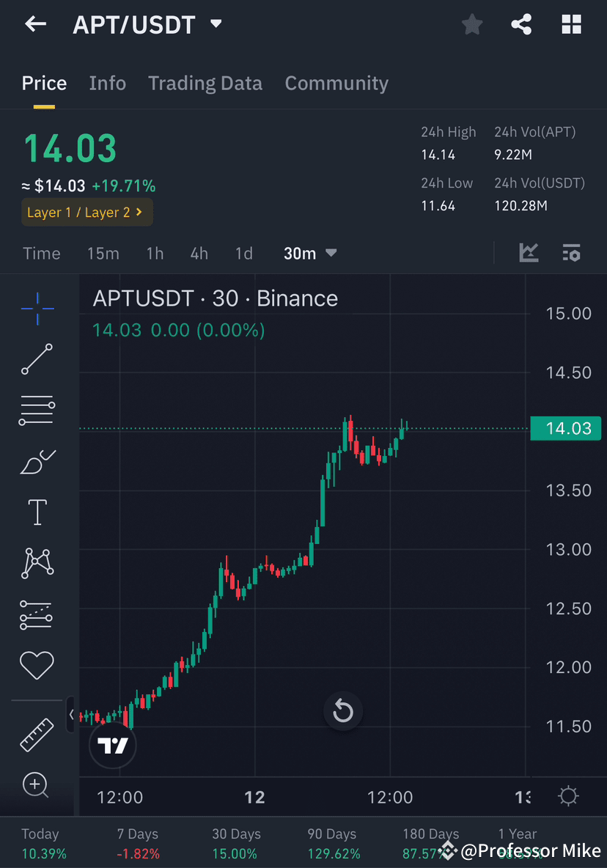
Task: Select the measure ruler tool
Action: [37, 735]
